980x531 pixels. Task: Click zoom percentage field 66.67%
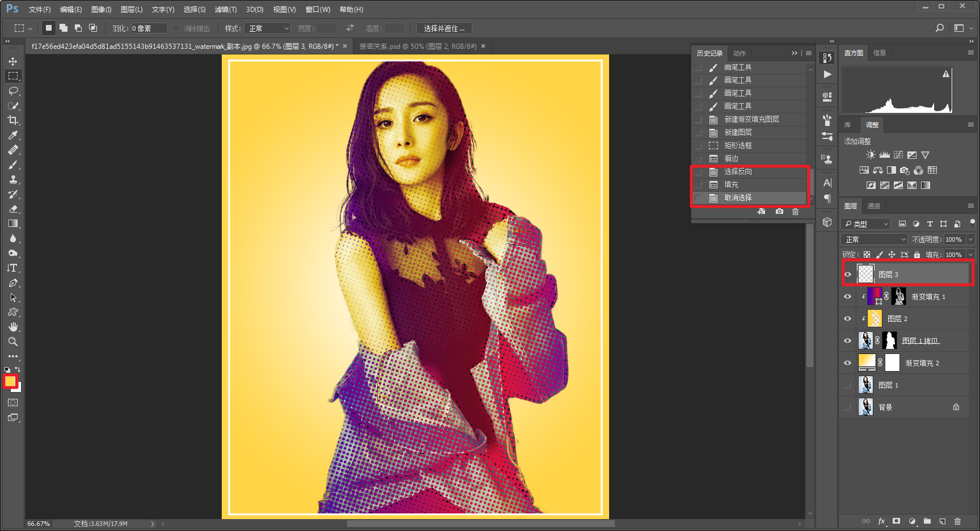tap(39, 524)
